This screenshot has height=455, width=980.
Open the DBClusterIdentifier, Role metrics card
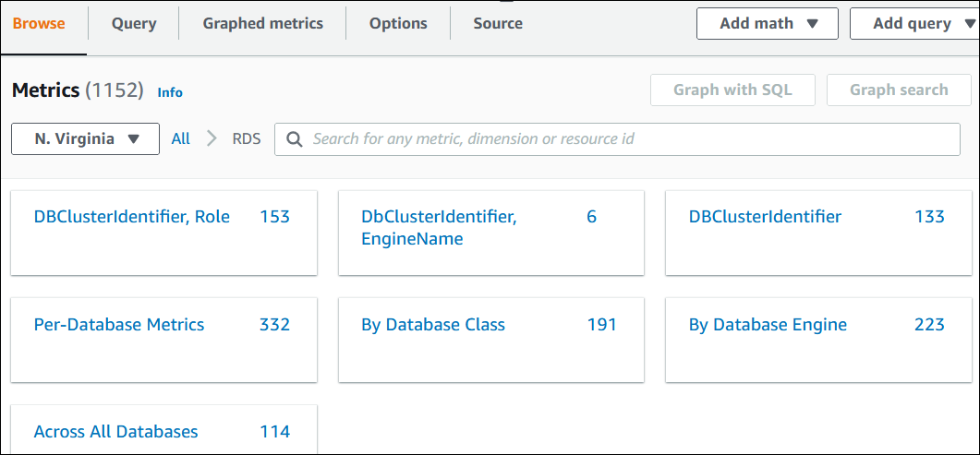tap(132, 217)
